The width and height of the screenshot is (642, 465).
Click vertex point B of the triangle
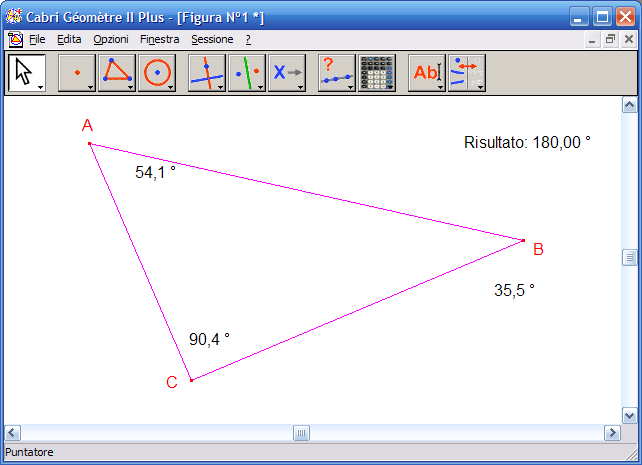point(523,240)
